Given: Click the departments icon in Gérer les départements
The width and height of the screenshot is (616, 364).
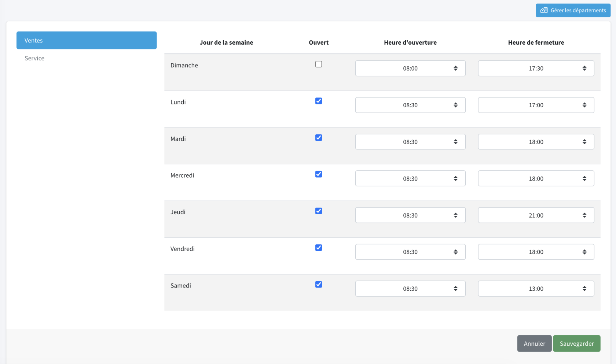Looking at the screenshot, I should click(544, 10).
